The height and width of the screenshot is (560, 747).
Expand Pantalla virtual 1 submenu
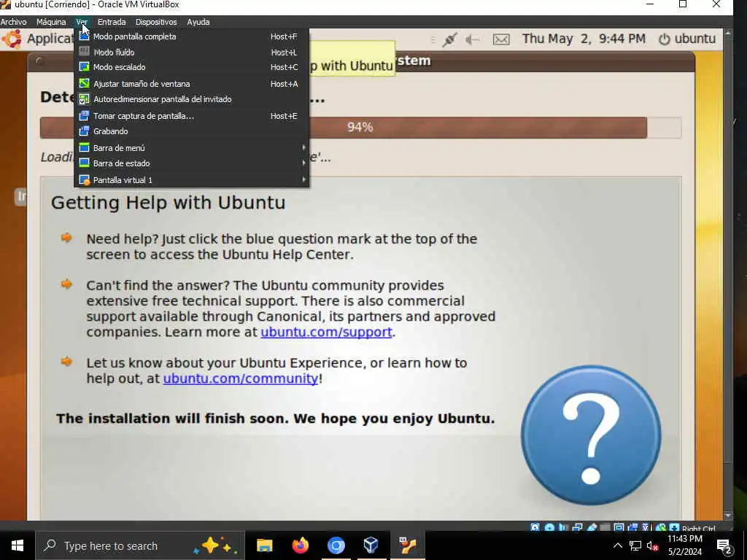tap(192, 180)
